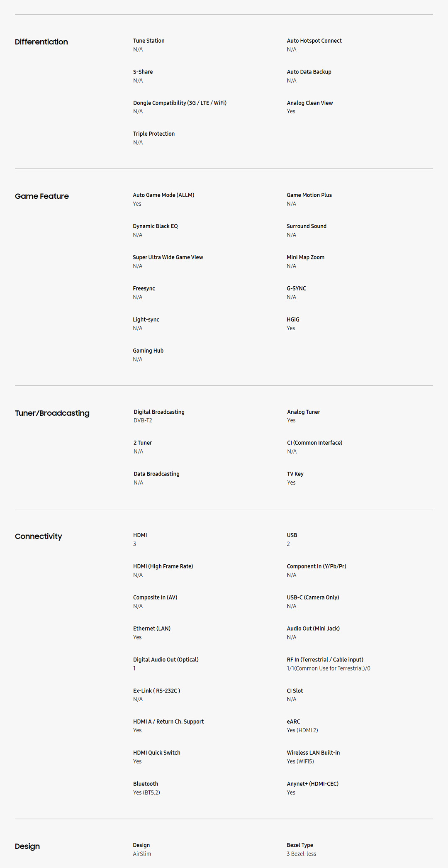Select the Yes (HDMI 2) eARC value
This screenshot has width=448, height=868.
(302, 730)
